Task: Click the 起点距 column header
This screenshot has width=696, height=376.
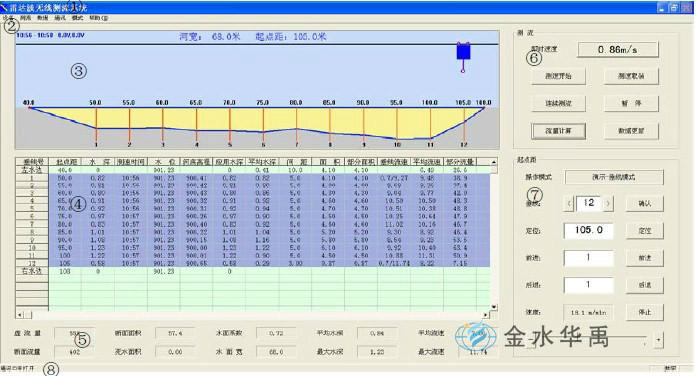Action: coord(65,162)
